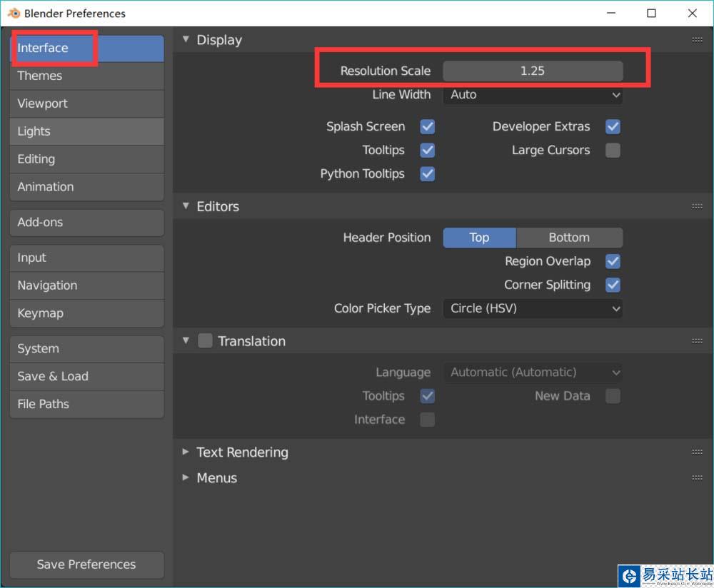
Task: Check the Translation Interface checkbox
Action: click(427, 420)
